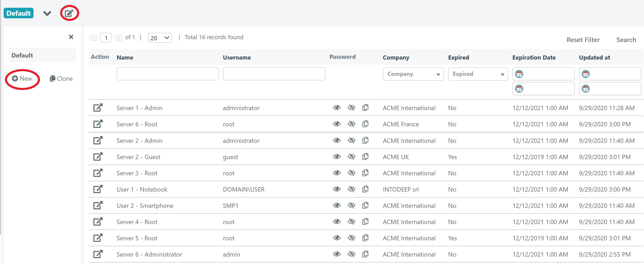Create a New view
The image size is (644, 263).
click(22, 79)
